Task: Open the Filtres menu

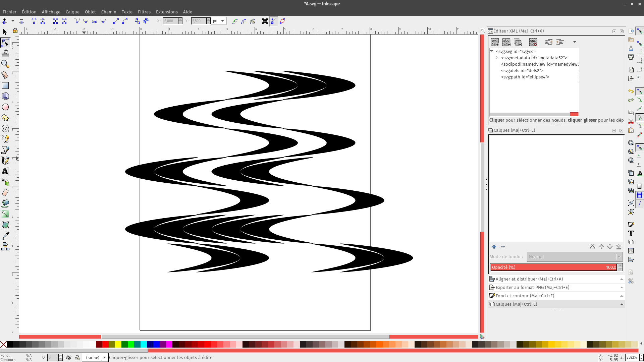Action: [x=144, y=12]
